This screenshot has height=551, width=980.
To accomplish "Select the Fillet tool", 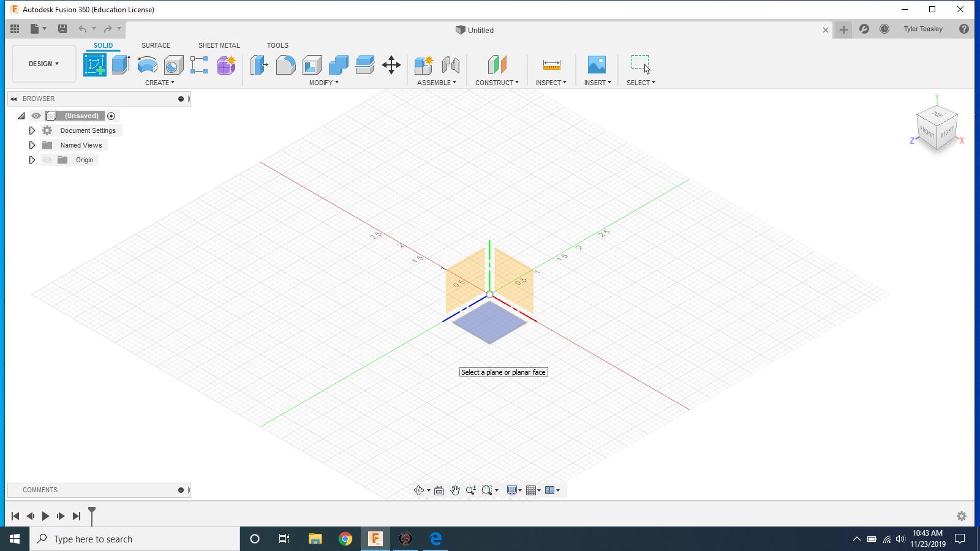I will tap(285, 64).
